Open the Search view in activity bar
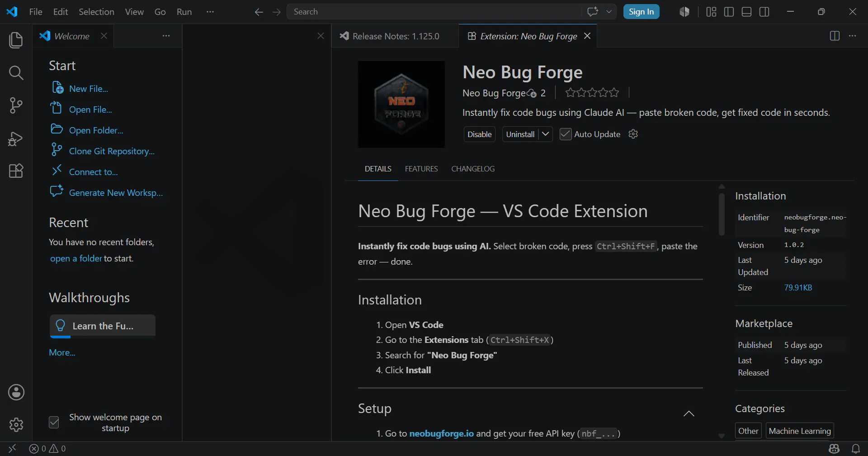This screenshot has width=868, height=456. point(16,73)
